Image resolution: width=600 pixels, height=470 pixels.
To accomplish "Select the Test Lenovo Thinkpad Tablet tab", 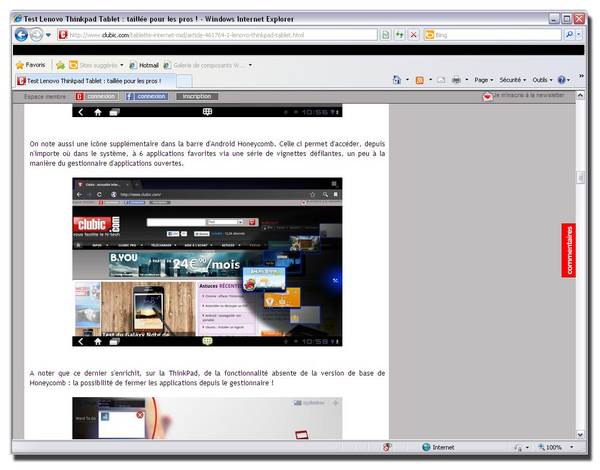I will [x=96, y=81].
